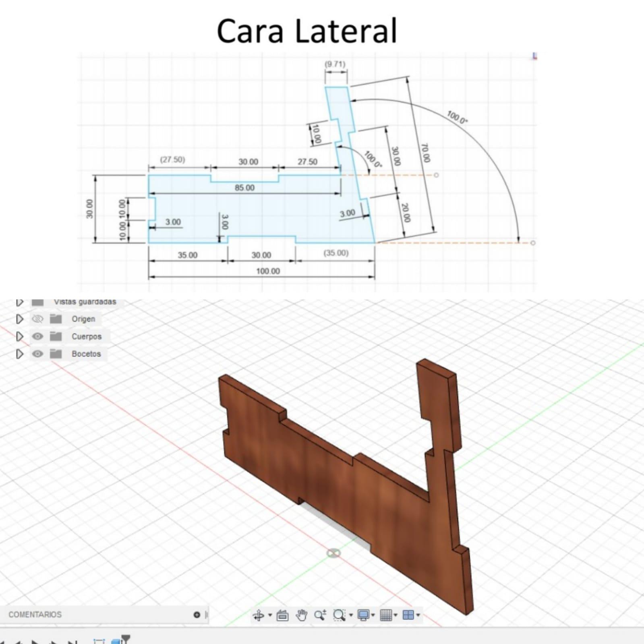
Task: Select the (9.71) driven dimension
Action: [335, 64]
